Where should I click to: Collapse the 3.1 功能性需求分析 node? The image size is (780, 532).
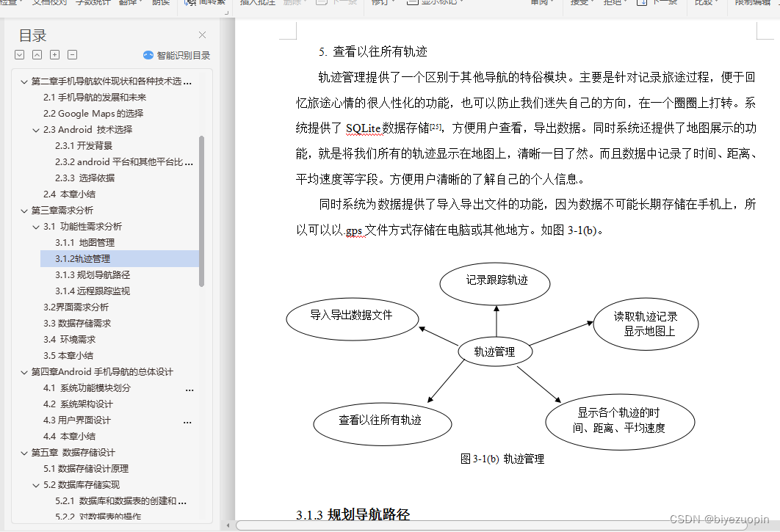click(x=36, y=227)
